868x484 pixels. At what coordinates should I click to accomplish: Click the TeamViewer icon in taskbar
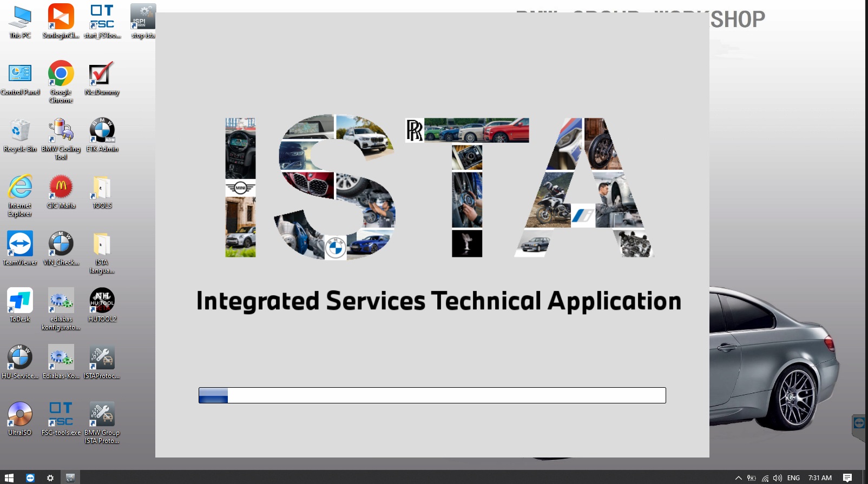pos(30,478)
